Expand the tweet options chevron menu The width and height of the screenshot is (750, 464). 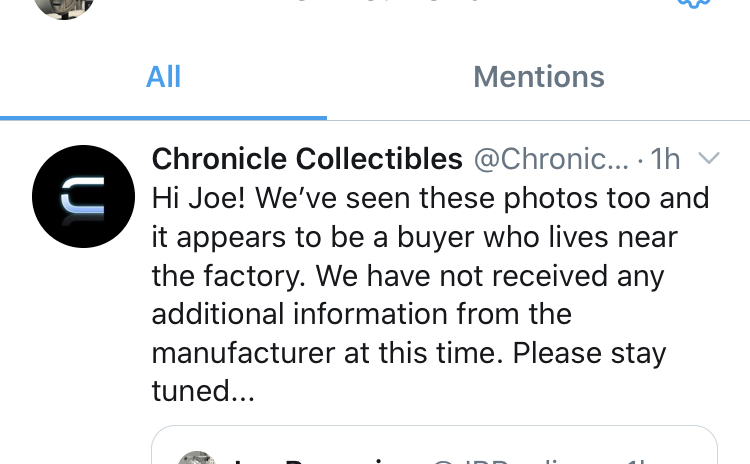point(708,157)
